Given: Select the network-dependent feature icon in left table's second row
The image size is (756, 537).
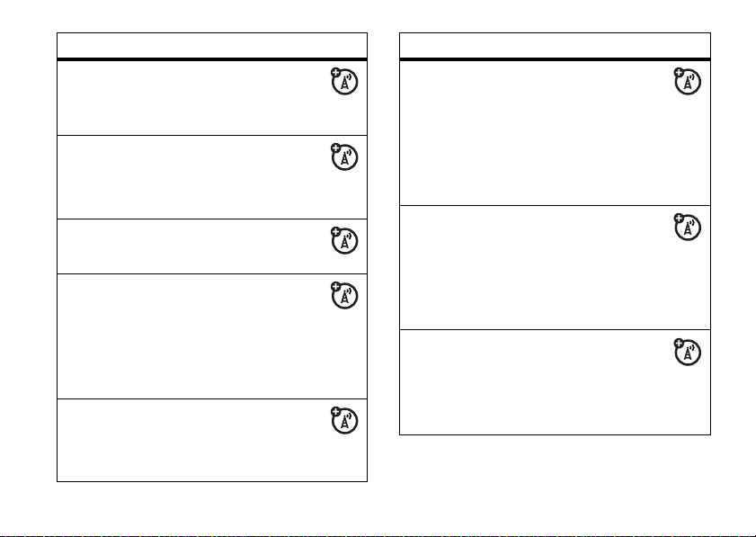Looking at the screenshot, I should pos(344,157).
